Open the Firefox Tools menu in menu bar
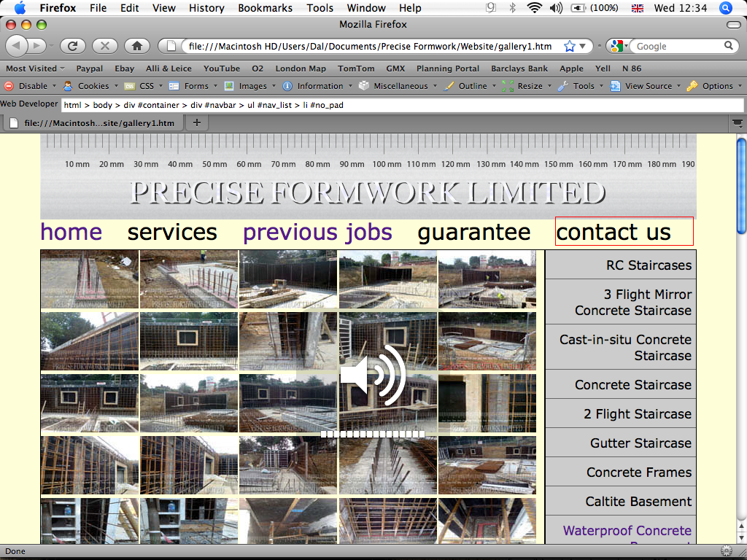Viewport: 747px width, 560px height. click(320, 8)
